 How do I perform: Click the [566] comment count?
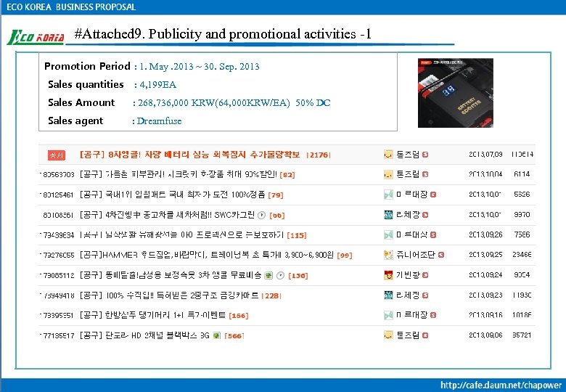pyautogui.click(x=234, y=336)
